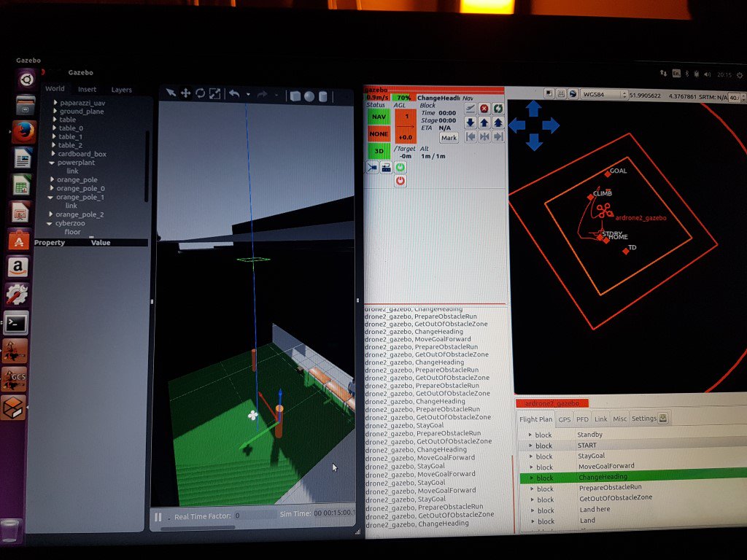
Task: Collapse the orange_pole_1 tree node
Action: coord(50,197)
